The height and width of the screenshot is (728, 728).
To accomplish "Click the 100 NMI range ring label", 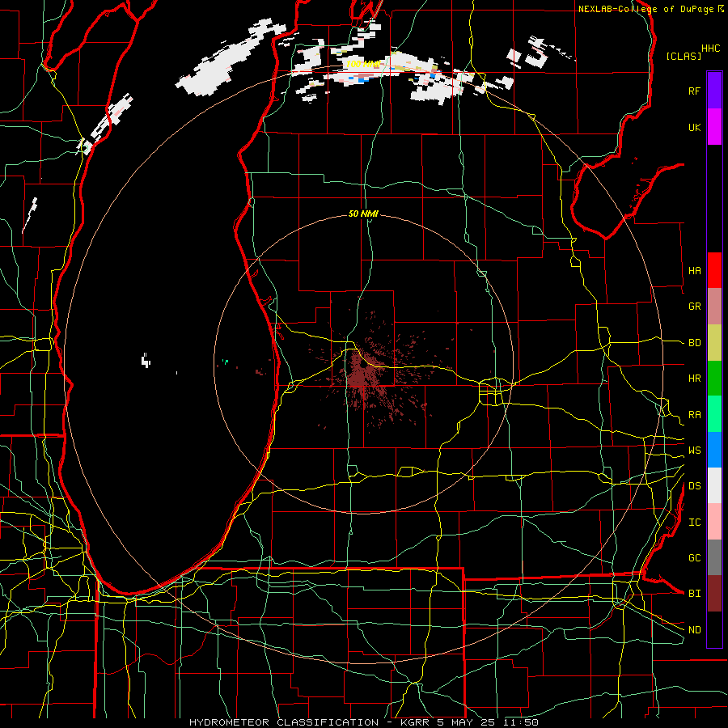I will [x=363, y=64].
